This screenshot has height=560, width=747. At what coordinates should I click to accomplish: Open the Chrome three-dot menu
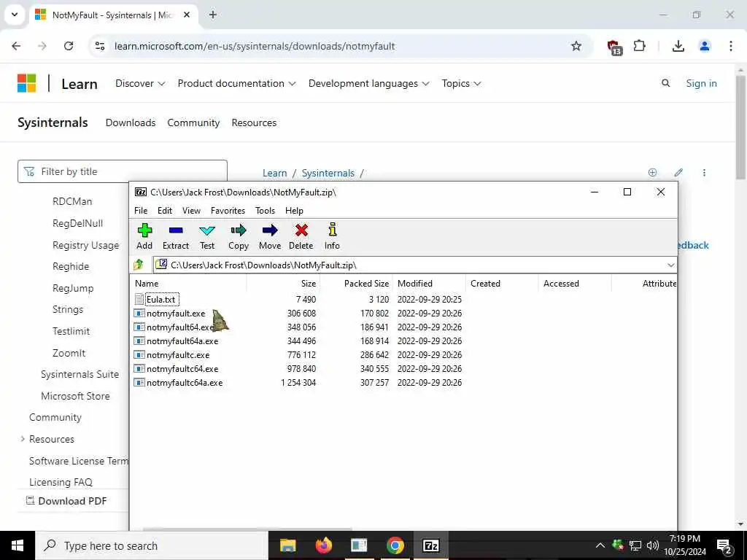(x=730, y=46)
